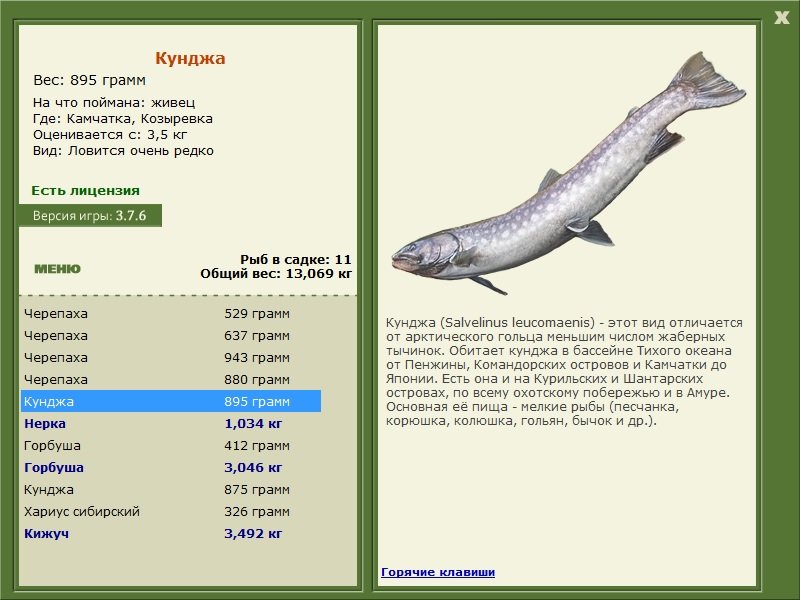This screenshot has height=600, width=800.
Task: Click the Есть лицензия label
Action: pyautogui.click(x=85, y=190)
